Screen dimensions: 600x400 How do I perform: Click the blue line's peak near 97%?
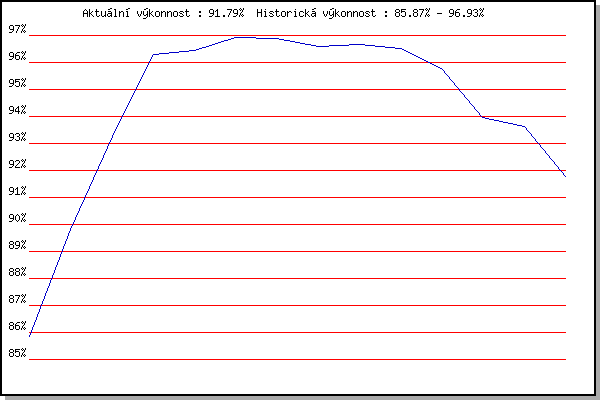238,37
